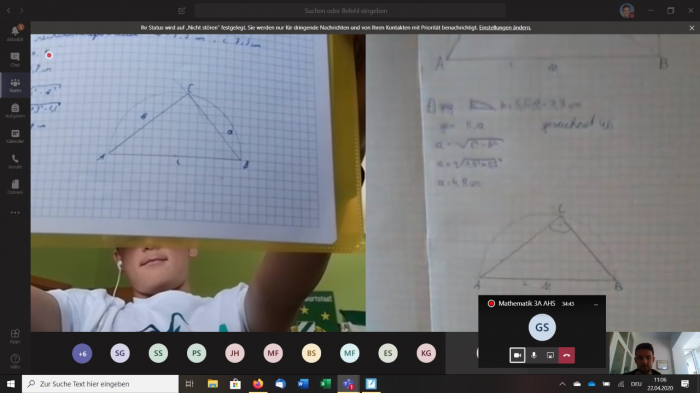Mute the microphone in call popup
This screenshot has height=393, width=700.
pos(533,355)
